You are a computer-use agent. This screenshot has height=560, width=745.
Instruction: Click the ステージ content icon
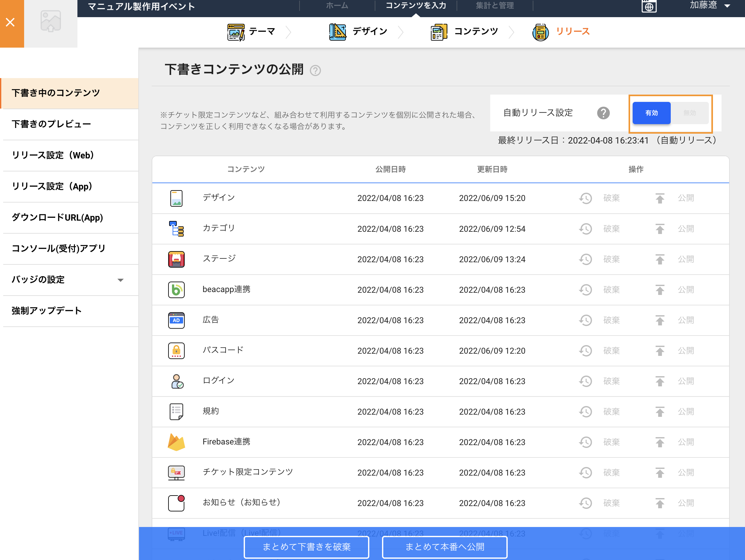176,259
